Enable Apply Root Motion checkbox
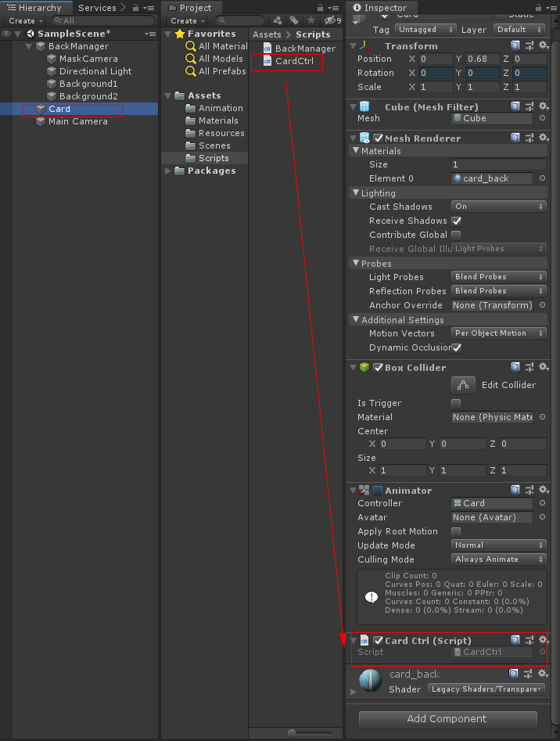Viewport: 560px width, 741px height. (456, 531)
